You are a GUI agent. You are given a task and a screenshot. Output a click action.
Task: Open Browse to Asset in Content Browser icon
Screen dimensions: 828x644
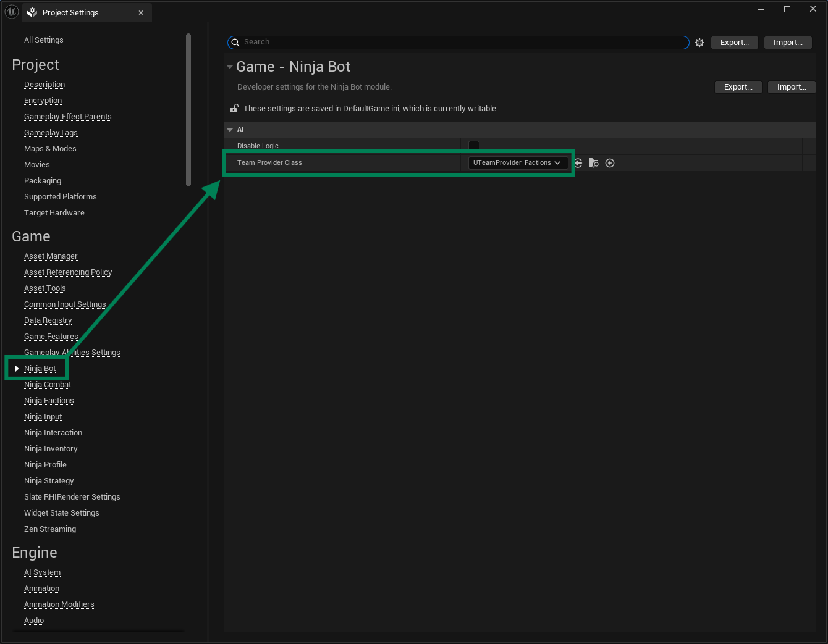point(594,162)
